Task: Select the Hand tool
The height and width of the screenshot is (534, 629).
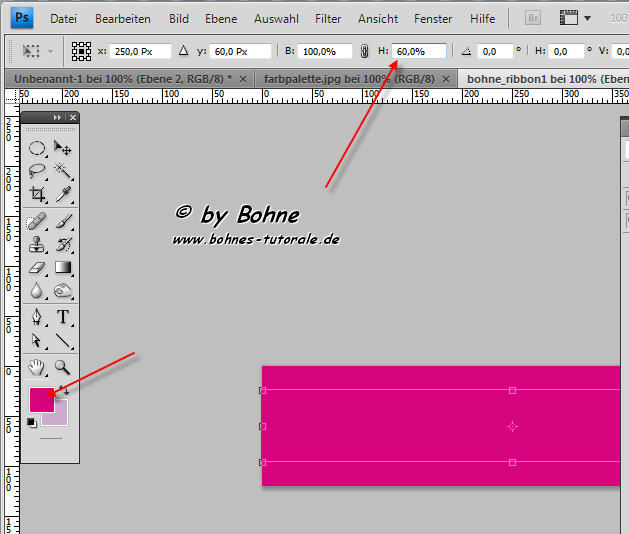Action: [37, 367]
